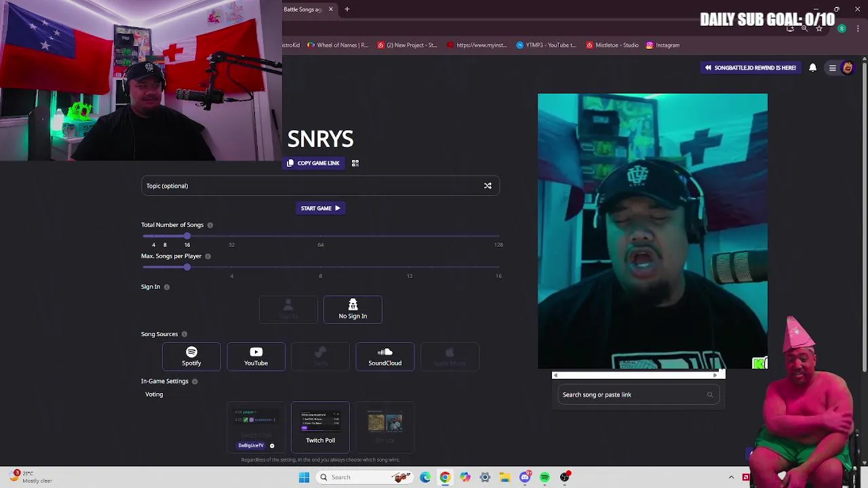Select the No Sign In option
Viewport: 868px width, 488px height.
click(353, 310)
